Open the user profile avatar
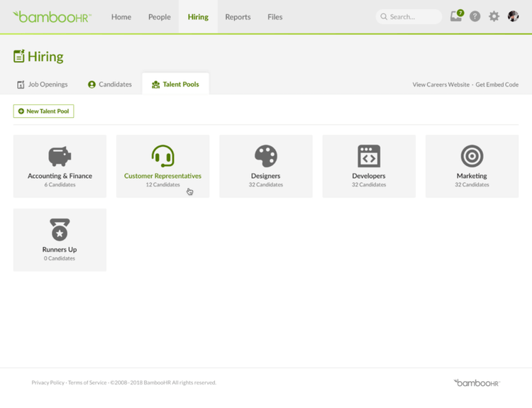This screenshot has width=532, height=408. 513,16
